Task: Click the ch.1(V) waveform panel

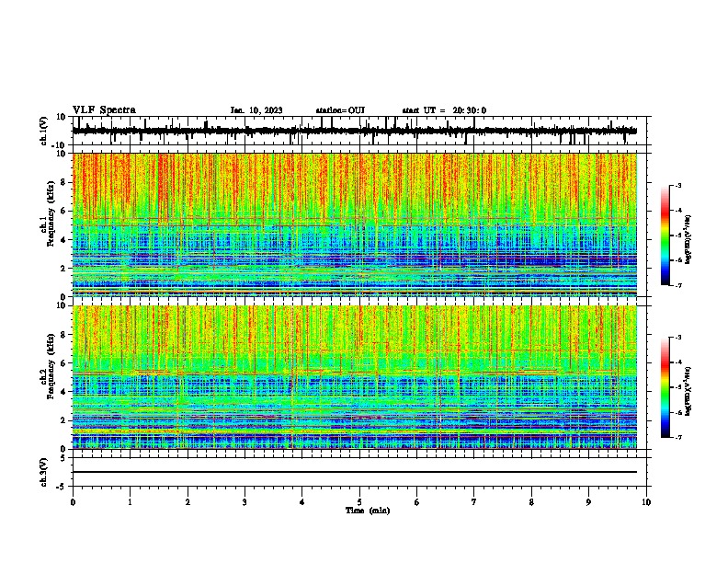Action: tap(361, 131)
